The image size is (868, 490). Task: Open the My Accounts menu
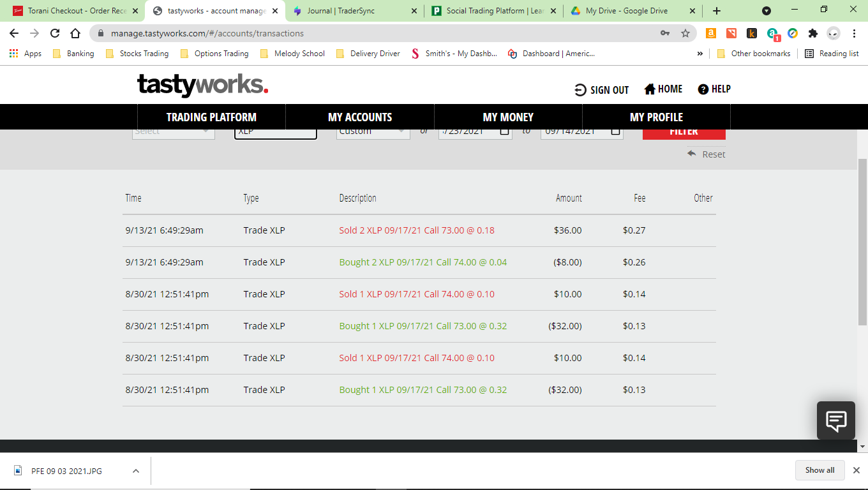pyautogui.click(x=360, y=117)
